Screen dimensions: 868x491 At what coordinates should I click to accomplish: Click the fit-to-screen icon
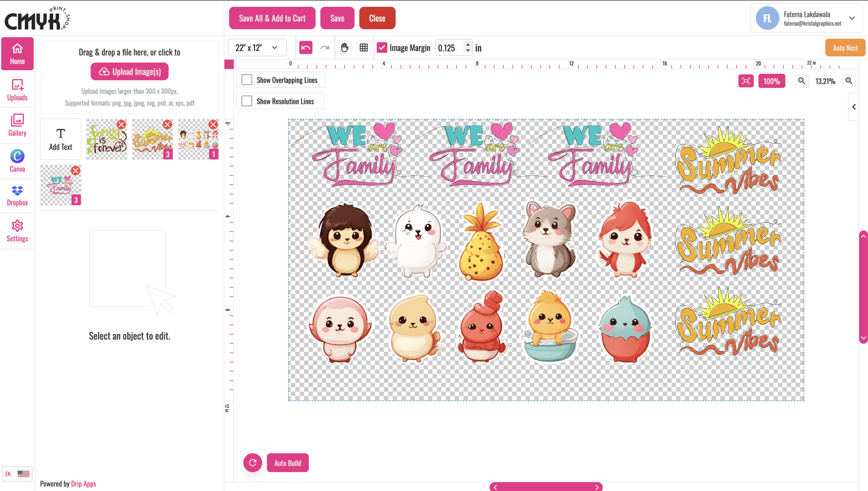click(746, 81)
